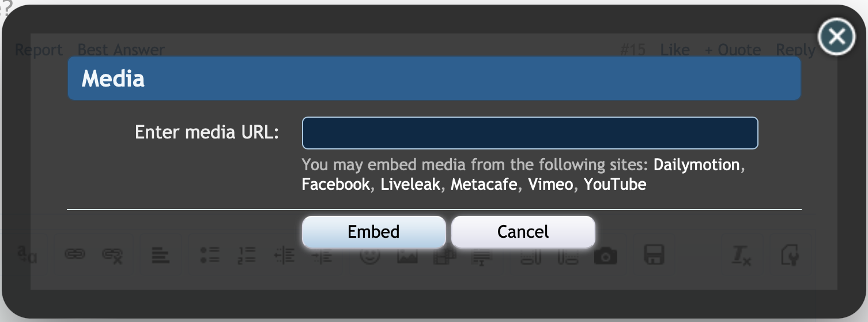The width and height of the screenshot is (868, 322).
Task: Toggle the bulleted list icon
Action: 210,254
